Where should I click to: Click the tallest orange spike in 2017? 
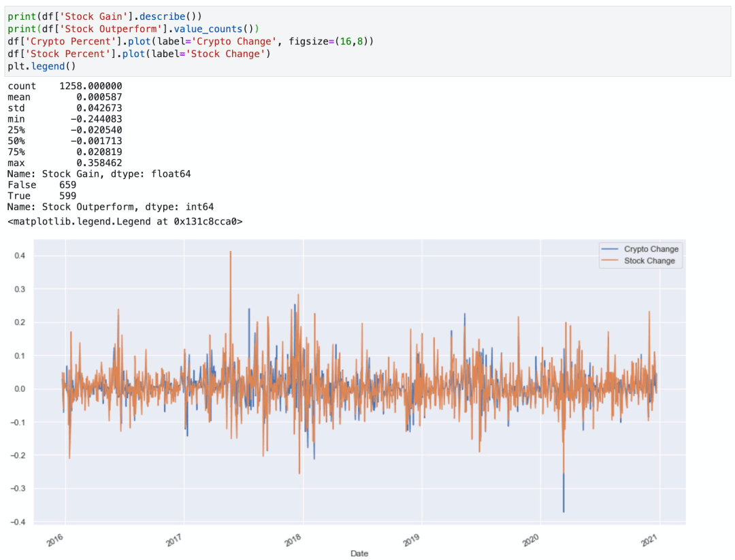coord(231,253)
